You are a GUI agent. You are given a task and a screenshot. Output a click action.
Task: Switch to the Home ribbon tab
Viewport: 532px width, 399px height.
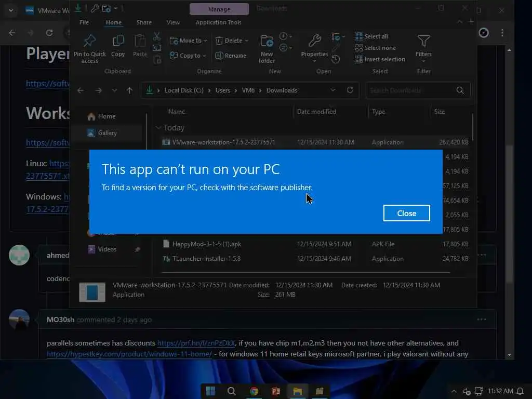tap(114, 22)
